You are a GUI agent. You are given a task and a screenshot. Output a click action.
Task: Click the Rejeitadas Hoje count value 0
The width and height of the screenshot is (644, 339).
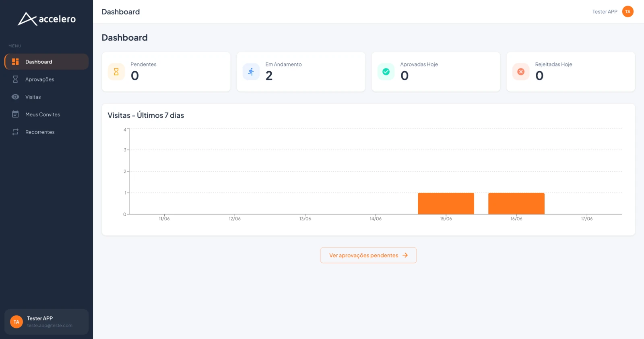(x=539, y=76)
